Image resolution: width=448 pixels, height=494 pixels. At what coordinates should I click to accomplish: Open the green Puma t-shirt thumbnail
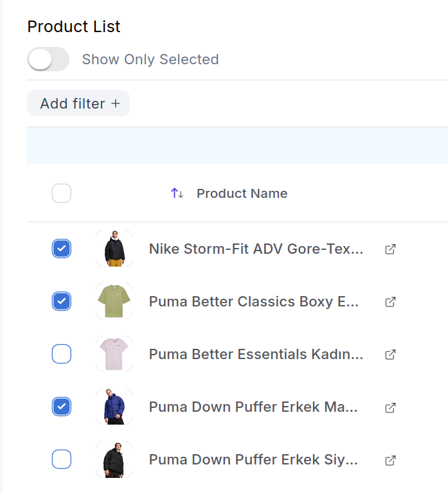coord(114,301)
